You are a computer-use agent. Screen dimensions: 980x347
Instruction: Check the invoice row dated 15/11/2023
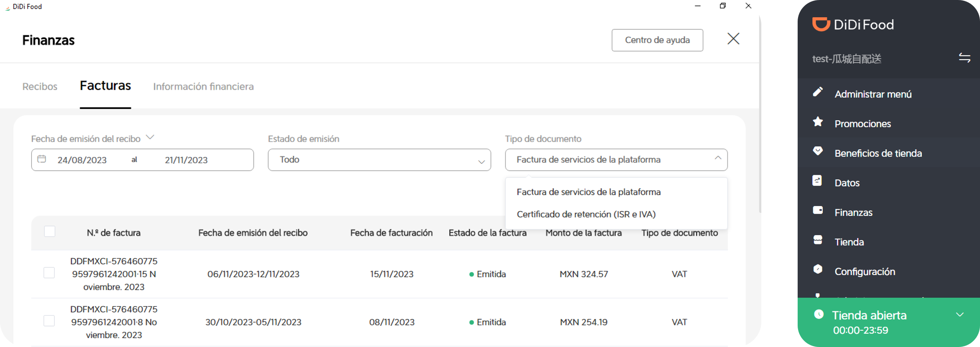tap(49, 273)
